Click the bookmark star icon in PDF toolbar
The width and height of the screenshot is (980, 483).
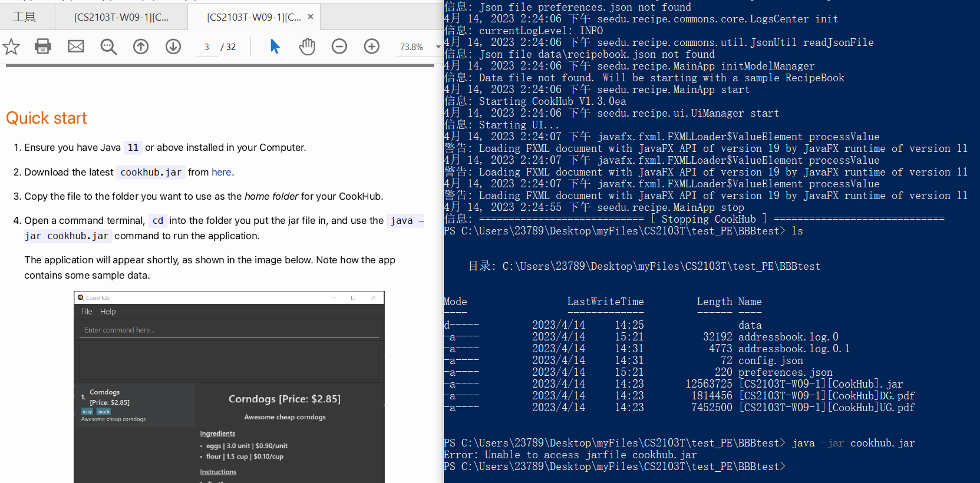(11, 47)
